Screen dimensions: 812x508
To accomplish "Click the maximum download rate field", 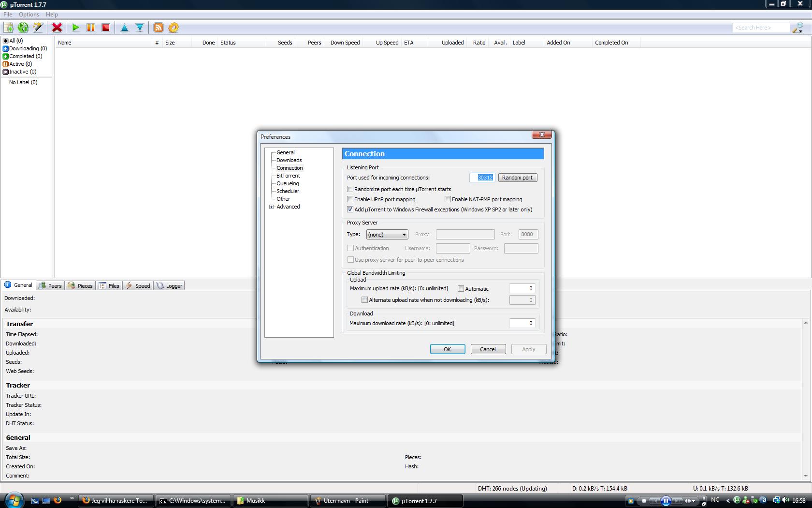I will [522, 323].
